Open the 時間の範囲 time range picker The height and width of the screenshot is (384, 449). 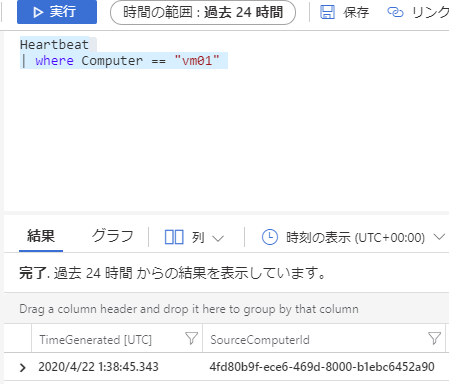tap(203, 13)
